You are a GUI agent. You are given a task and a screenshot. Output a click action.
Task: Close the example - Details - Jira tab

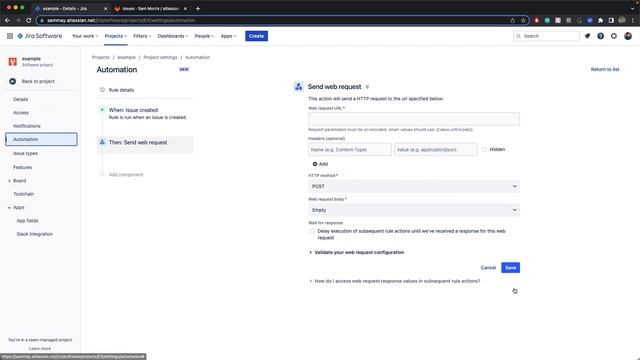(x=106, y=8)
